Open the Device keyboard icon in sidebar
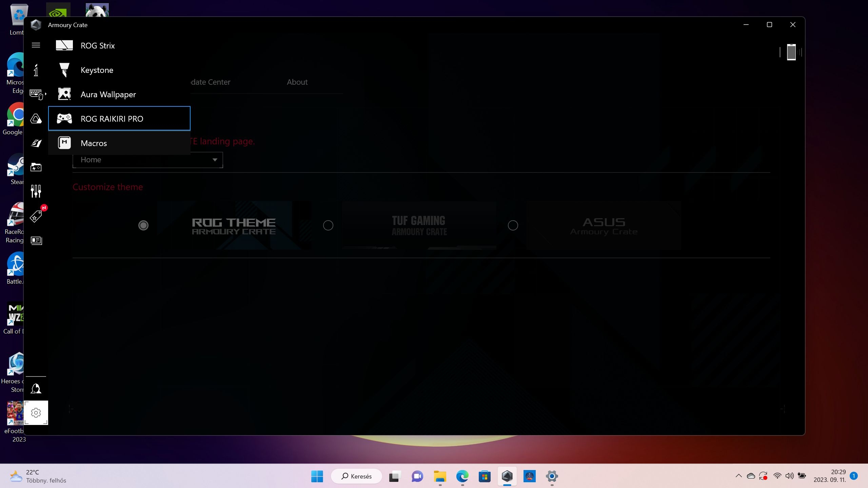Image resolution: width=868 pixels, height=488 pixels. [36, 94]
